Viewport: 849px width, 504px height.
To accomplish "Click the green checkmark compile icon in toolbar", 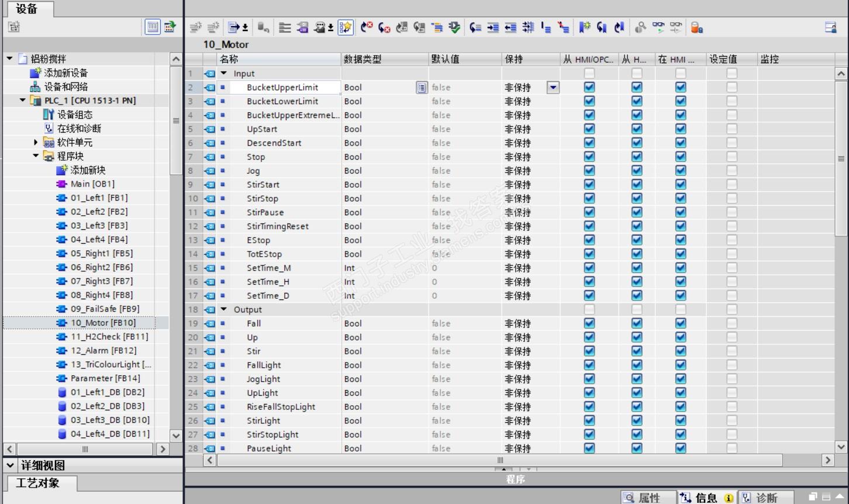I will (454, 27).
